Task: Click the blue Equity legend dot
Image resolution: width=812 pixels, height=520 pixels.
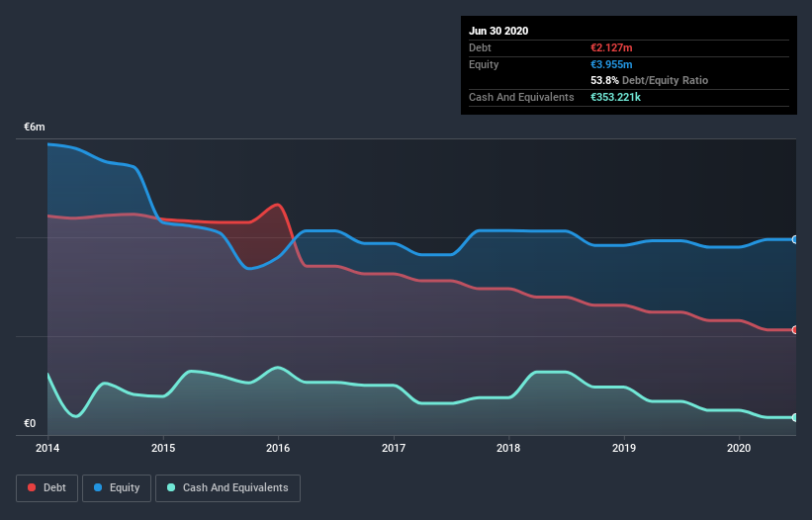Action: pyautogui.click(x=98, y=487)
